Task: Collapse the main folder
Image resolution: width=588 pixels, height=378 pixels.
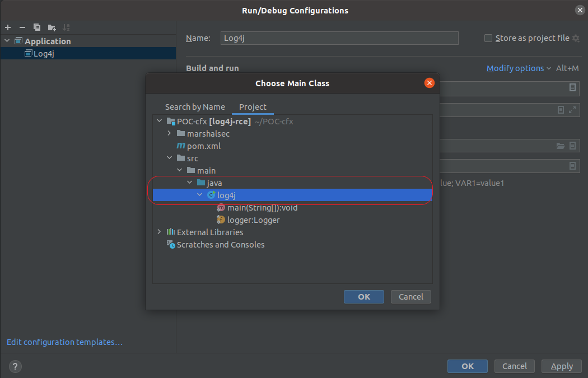Action: [x=180, y=170]
